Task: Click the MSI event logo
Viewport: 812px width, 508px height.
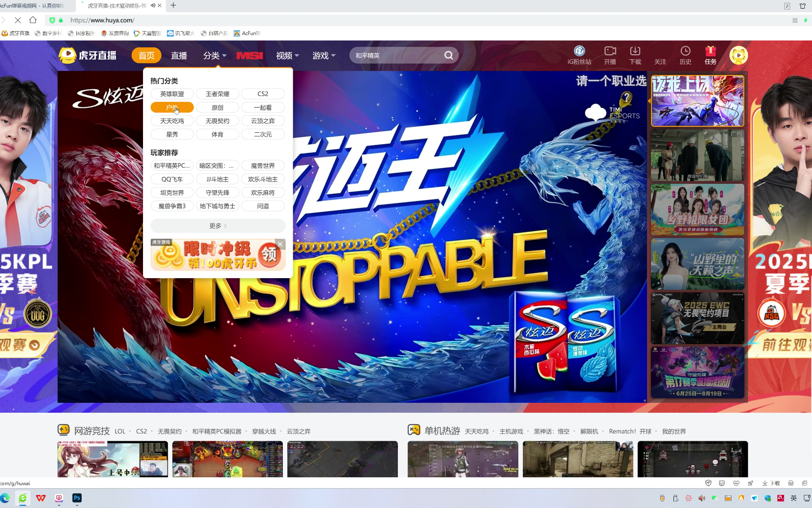Action: point(250,56)
